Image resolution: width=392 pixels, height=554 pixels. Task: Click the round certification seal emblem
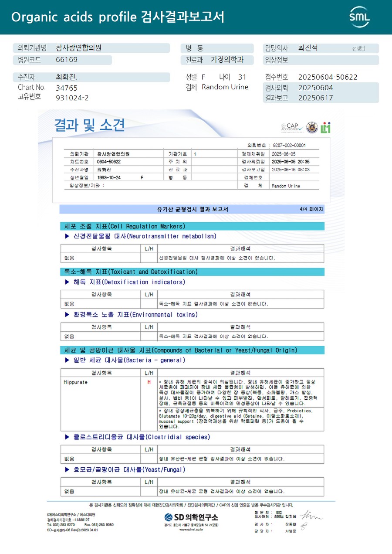click(312, 127)
